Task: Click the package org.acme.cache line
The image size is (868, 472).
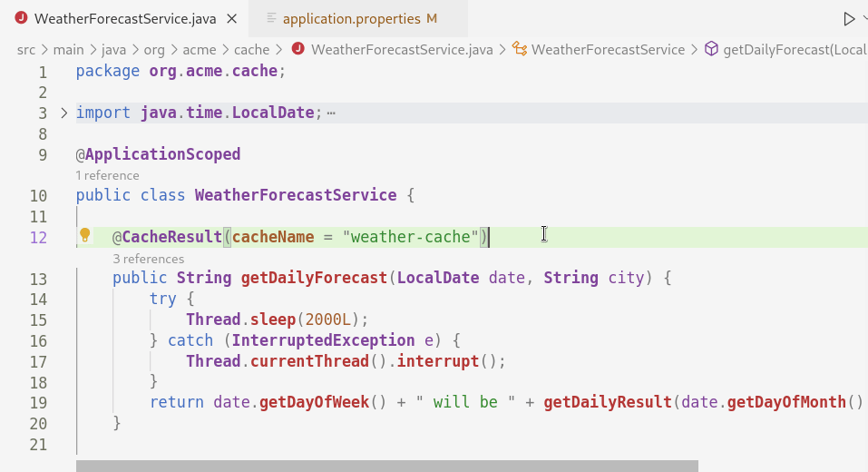Action: tap(180, 71)
